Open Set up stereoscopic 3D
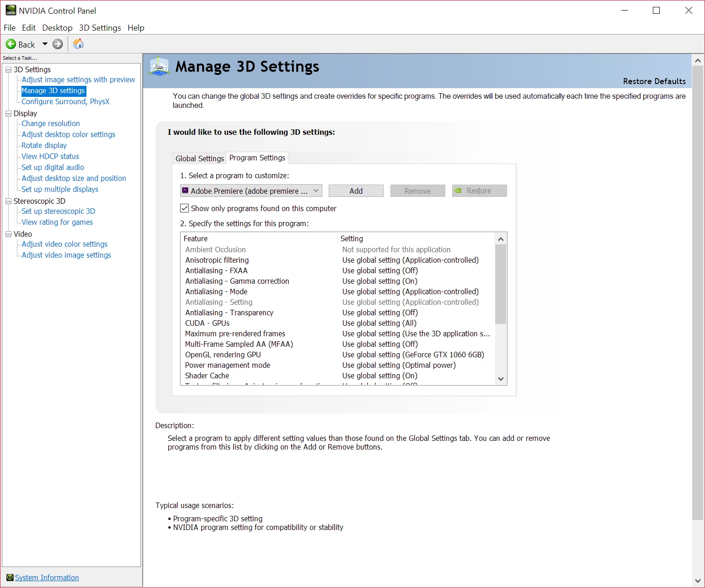 pos(58,211)
